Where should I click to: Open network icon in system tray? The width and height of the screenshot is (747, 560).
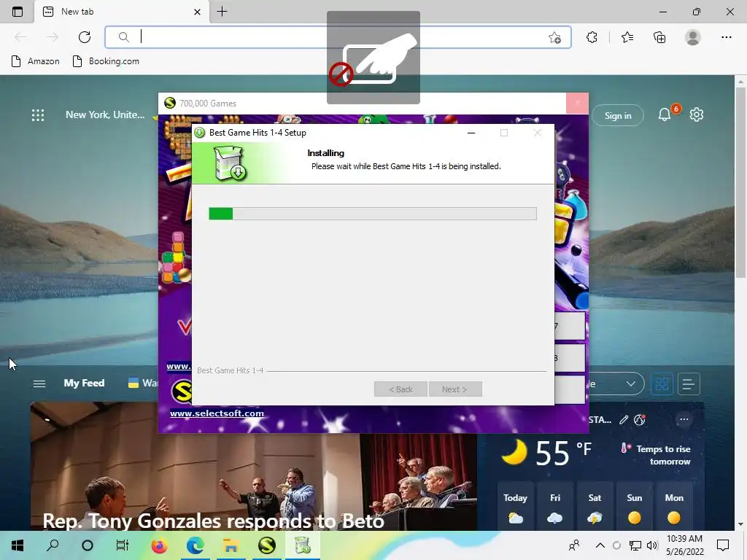[635, 545]
